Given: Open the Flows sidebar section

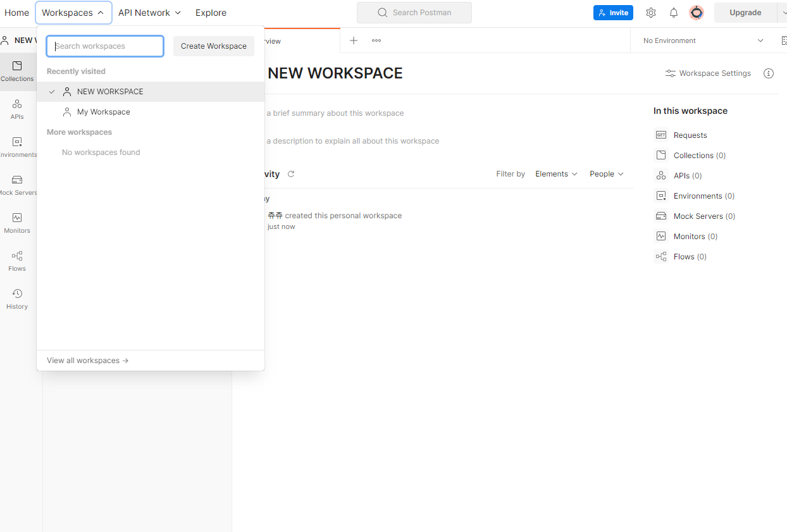Looking at the screenshot, I should [17, 261].
